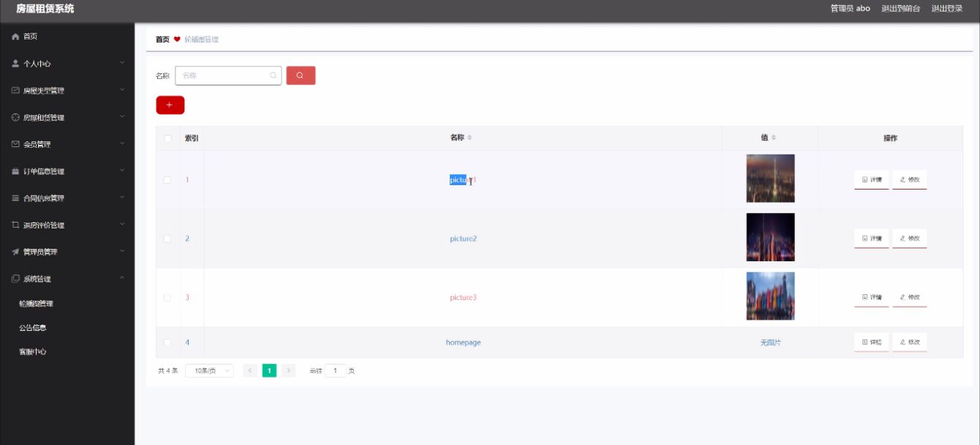
Task: Click 修改 button for picture1
Action: [x=910, y=180]
